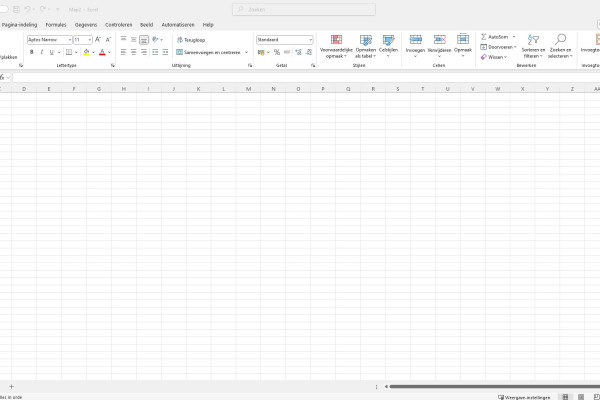Click the AutoSom sigma icon
The height and width of the screenshot is (400, 600).
pos(485,36)
